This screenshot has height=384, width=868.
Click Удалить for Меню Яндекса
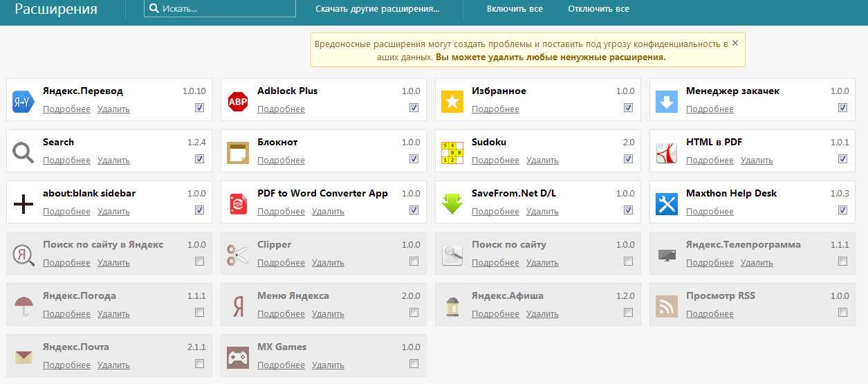(328, 314)
